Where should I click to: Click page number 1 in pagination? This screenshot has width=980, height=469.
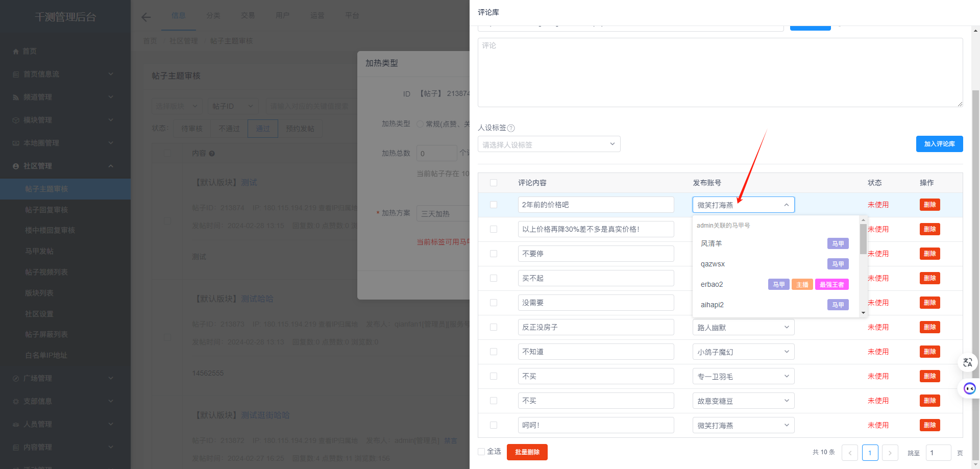point(870,453)
